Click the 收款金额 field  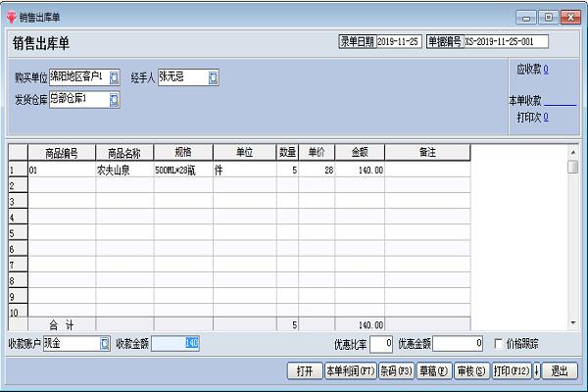point(175,344)
